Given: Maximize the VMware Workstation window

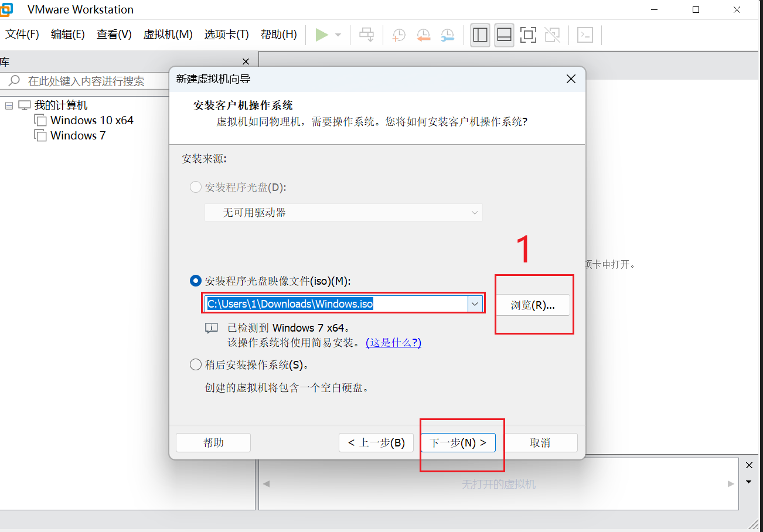Looking at the screenshot, I should 696,9.
